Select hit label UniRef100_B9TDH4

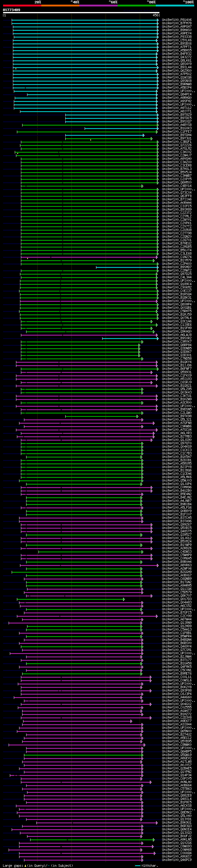tap(177, 135)
